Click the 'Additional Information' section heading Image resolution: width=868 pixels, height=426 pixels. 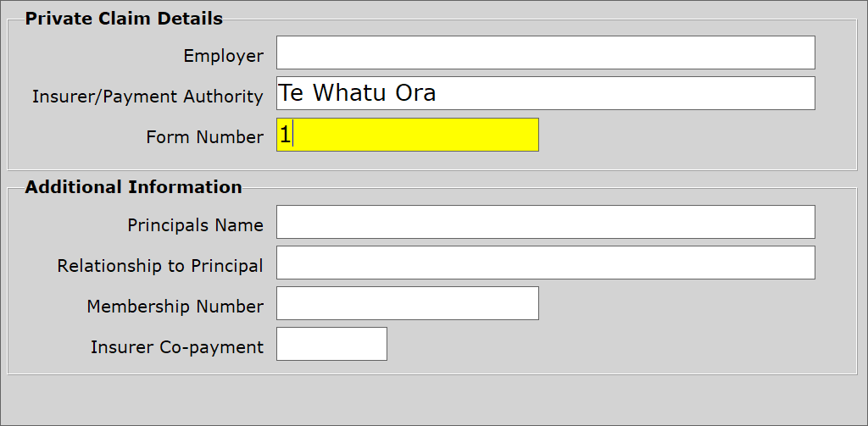coord(133,187)
